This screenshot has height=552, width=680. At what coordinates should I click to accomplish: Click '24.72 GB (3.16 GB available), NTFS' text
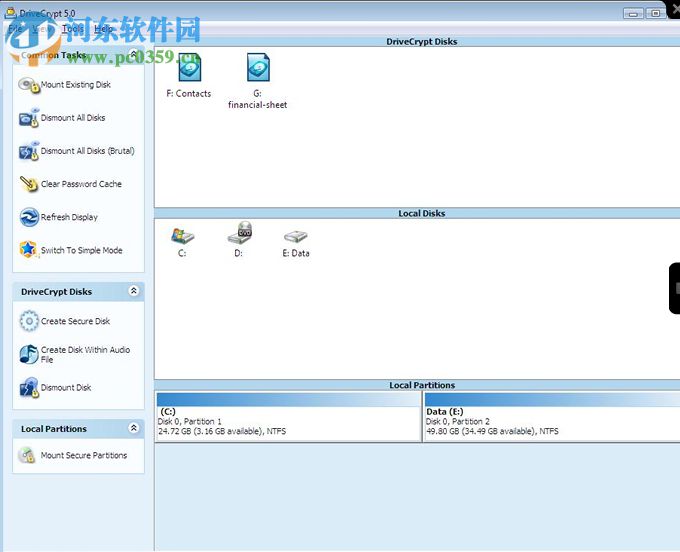tap(222, 431)
